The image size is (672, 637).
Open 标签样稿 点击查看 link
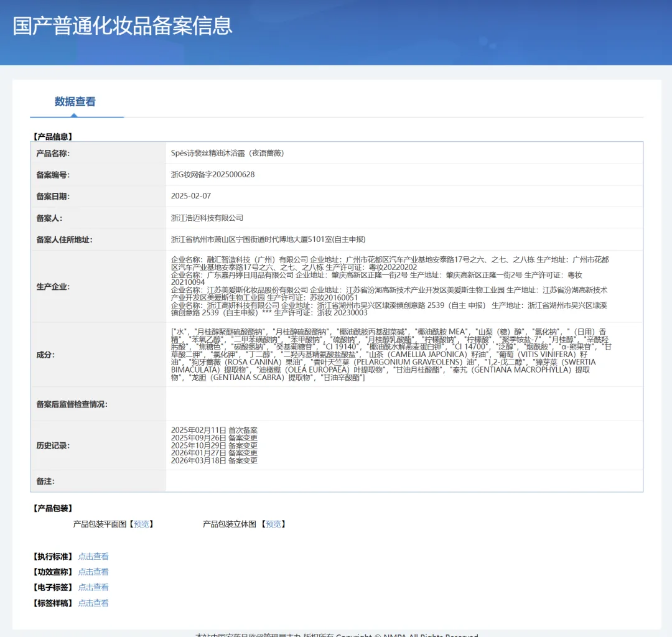[x=93, y=603]
